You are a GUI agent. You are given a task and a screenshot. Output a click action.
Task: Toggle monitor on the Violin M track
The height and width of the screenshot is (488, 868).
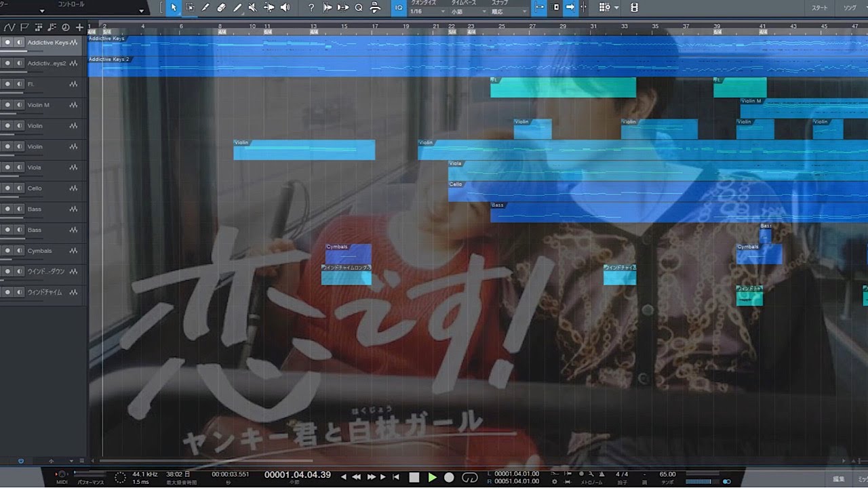(19, 105)
